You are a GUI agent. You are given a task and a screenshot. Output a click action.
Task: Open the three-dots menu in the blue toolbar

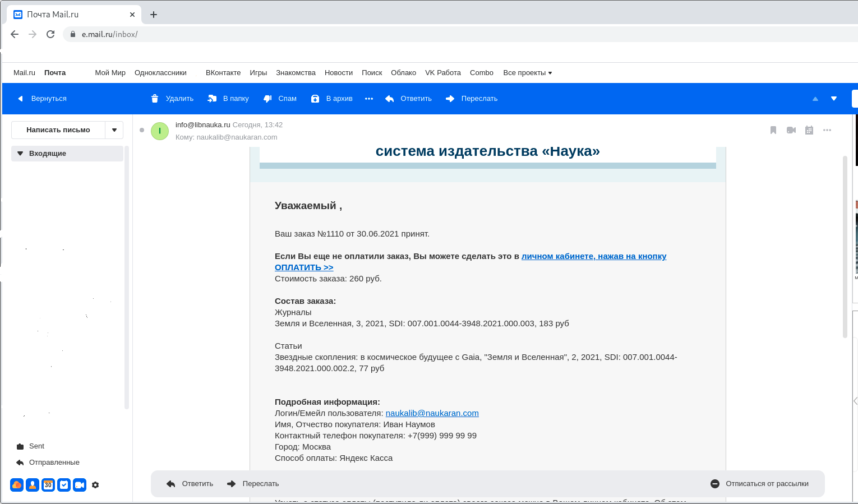(x=369, y=99)
